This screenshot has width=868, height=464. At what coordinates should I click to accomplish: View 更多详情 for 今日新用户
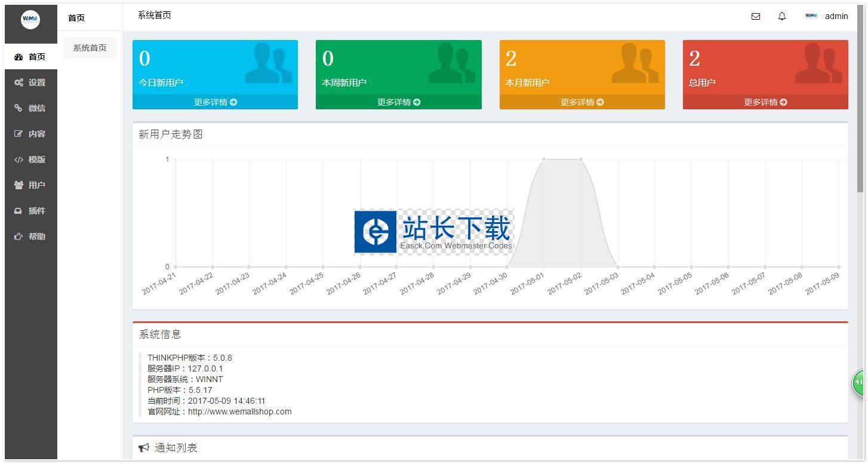click(x=215, y=102)
